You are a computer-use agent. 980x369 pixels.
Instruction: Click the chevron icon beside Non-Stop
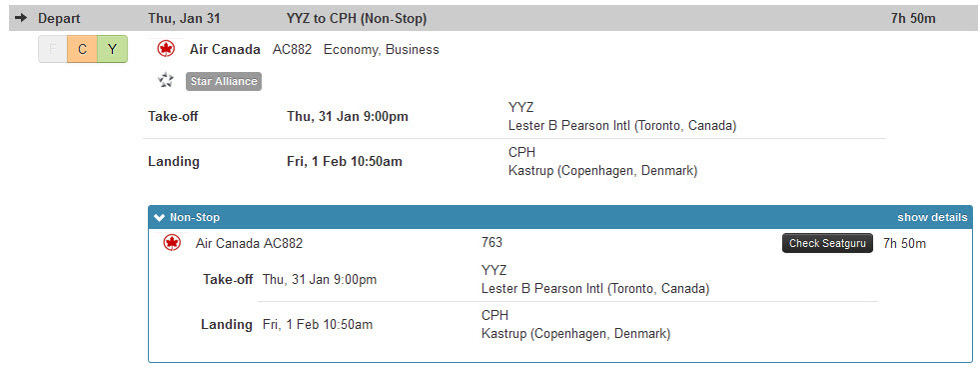click(x=160, y=218)
